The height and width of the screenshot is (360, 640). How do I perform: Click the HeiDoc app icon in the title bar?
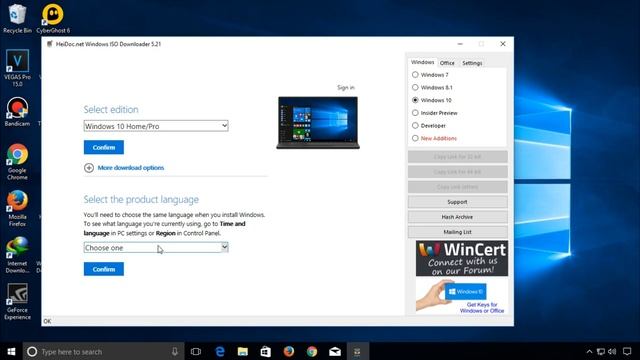[49, 44]
